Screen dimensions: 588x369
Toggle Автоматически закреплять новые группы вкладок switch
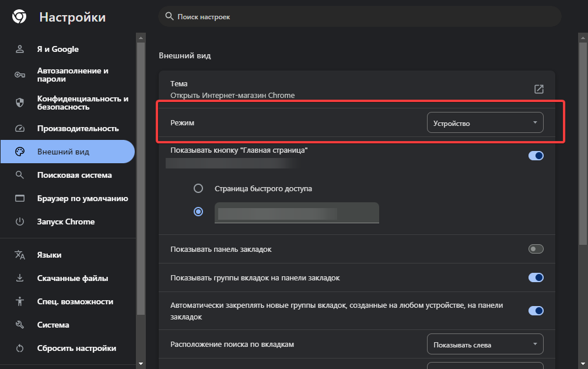tap(535, 311)
